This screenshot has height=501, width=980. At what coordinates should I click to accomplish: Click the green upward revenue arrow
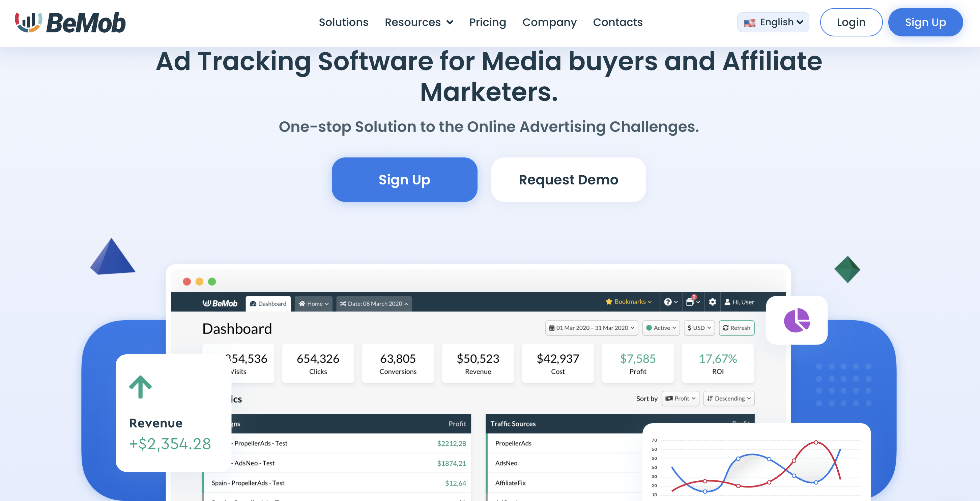tap(140, 386)
